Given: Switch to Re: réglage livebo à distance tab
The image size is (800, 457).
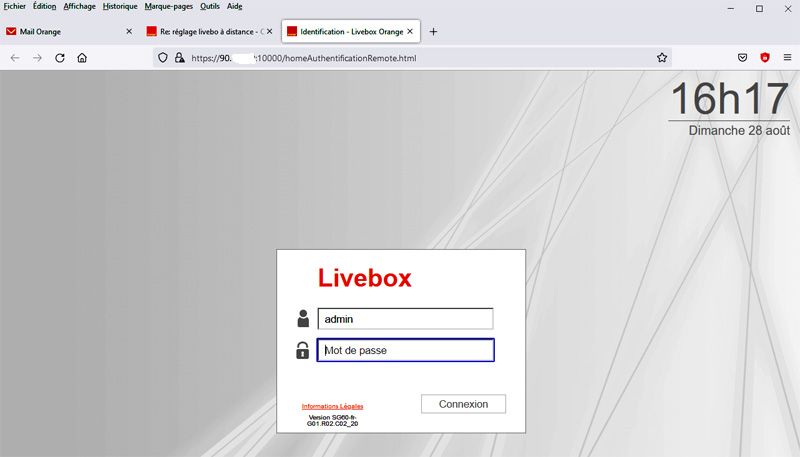Looking at the screenshot, I should (209, 32).
